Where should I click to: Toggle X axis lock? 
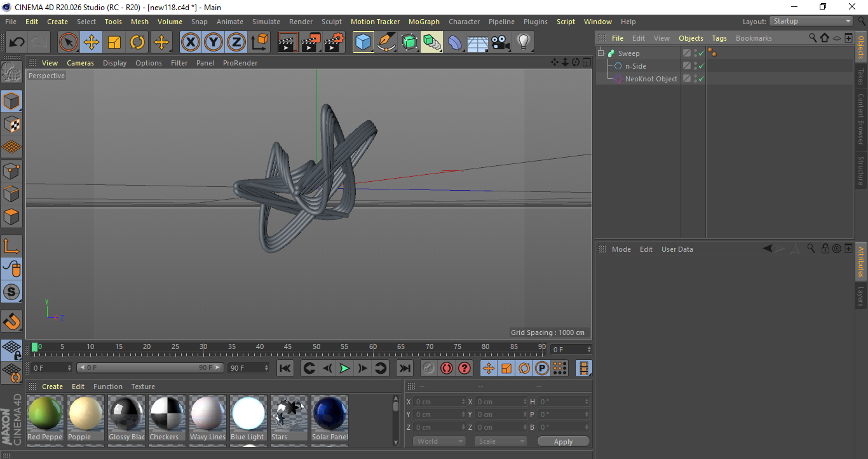tap(190, 43)
